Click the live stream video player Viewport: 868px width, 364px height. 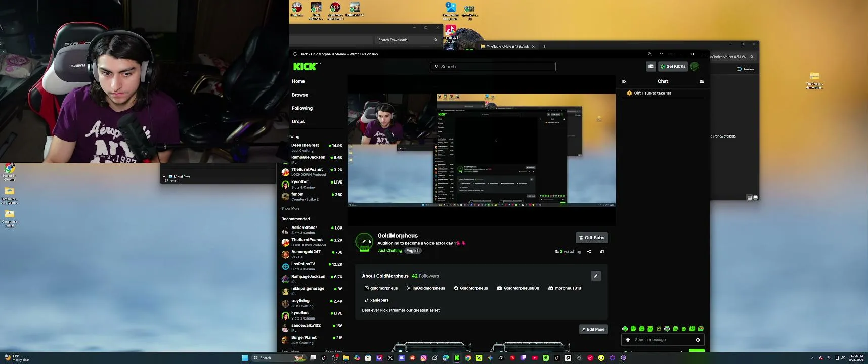coord(481,150)
